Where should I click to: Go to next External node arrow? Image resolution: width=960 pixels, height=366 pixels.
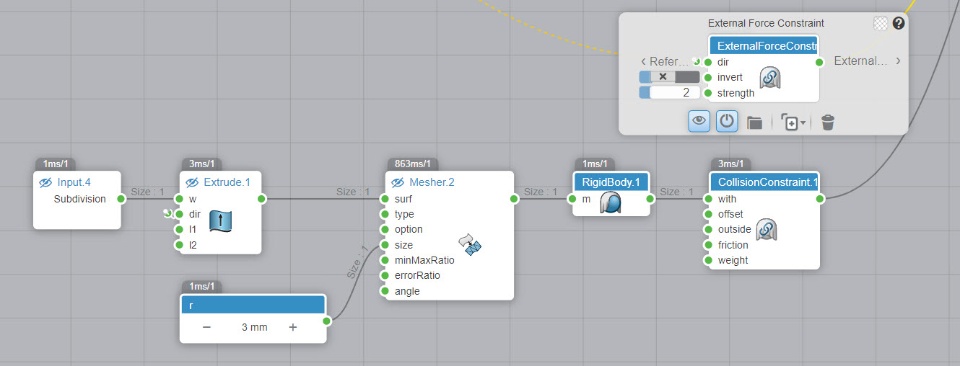click(x=898, y=61)
